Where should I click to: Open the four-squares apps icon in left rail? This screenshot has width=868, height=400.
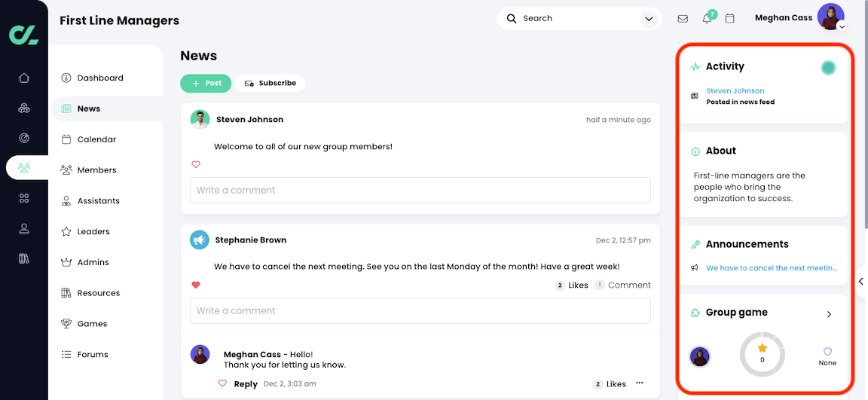pyautogui.click(x=24, y=198)
